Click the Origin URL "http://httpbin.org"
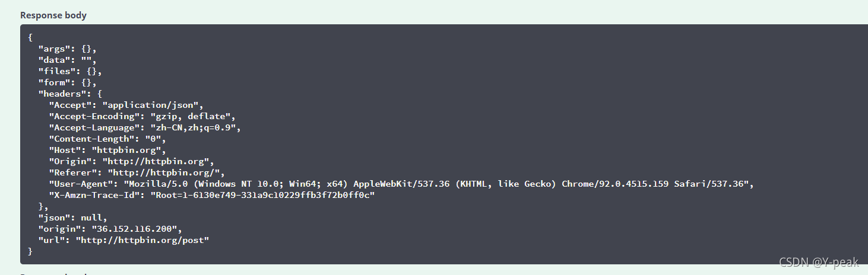 tap(157, 161)
